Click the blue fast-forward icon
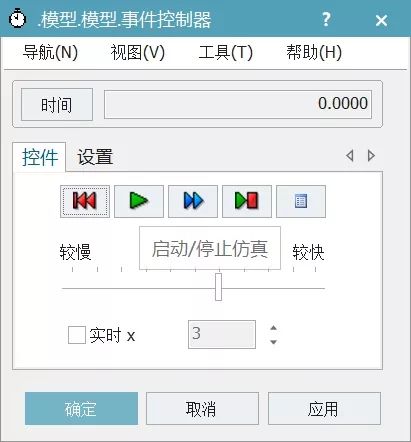The image size is (411, 442). 193,201
